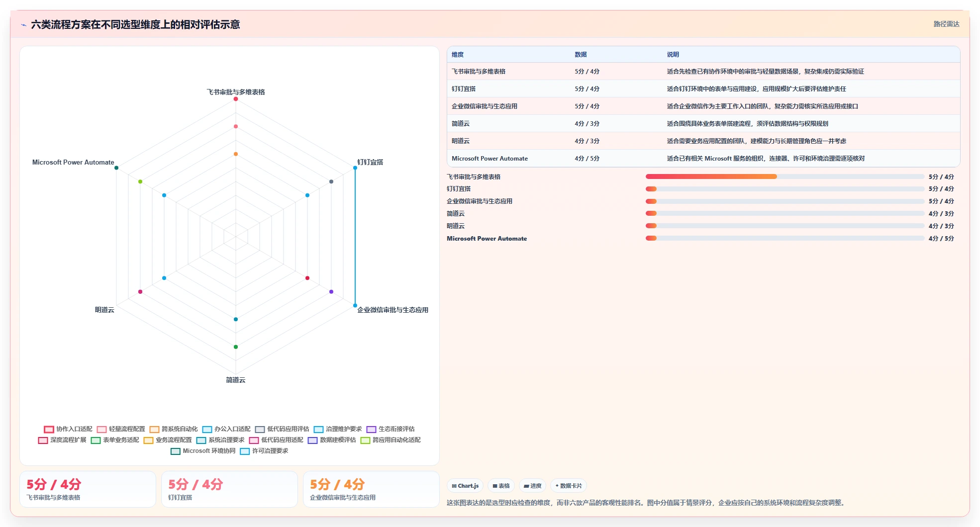
Task: Click the radar point at the 飞书审批与多维表格 axis tip
Action: (236, 99)
